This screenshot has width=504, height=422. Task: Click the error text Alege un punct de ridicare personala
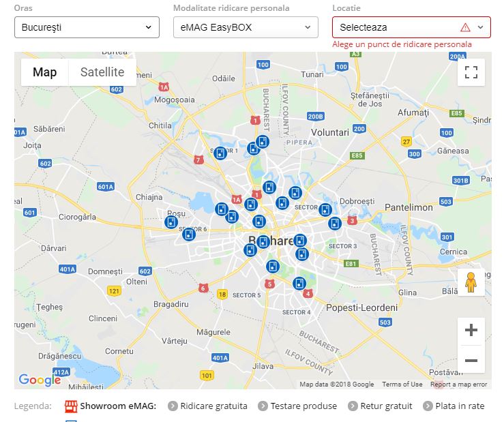[x=402, y=44]
